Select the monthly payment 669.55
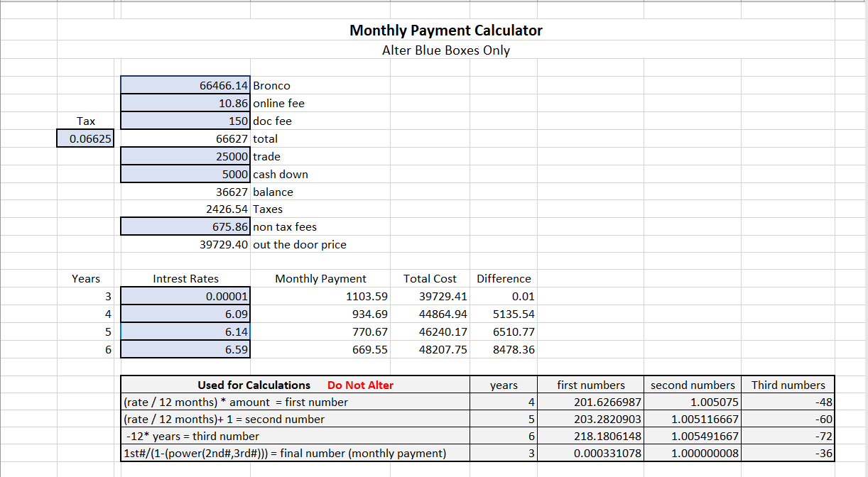The image size is (868, 477). [370, 350]
